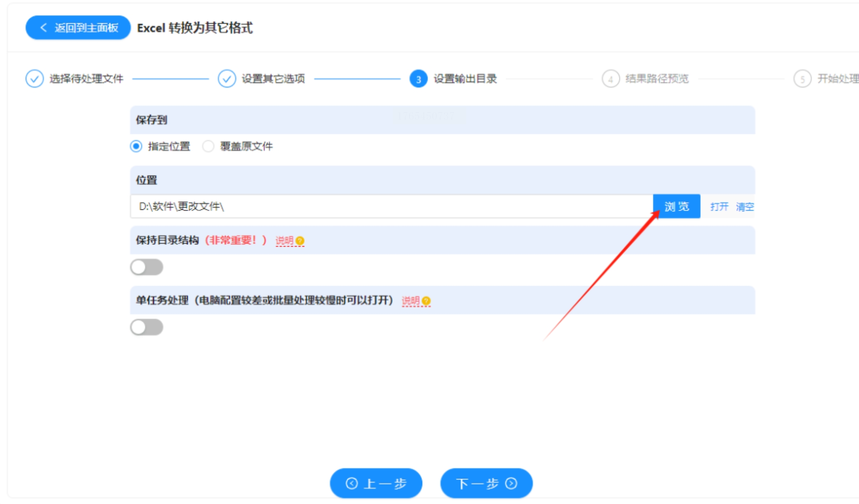
Task: Click the 清空 link to clear path
Action: (x=744, y=207)
